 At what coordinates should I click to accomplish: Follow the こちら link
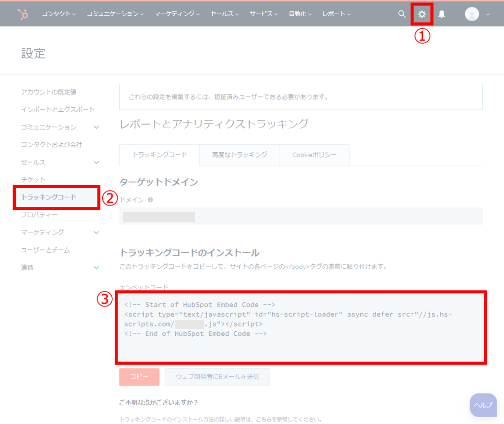click(x=264, y=420)
